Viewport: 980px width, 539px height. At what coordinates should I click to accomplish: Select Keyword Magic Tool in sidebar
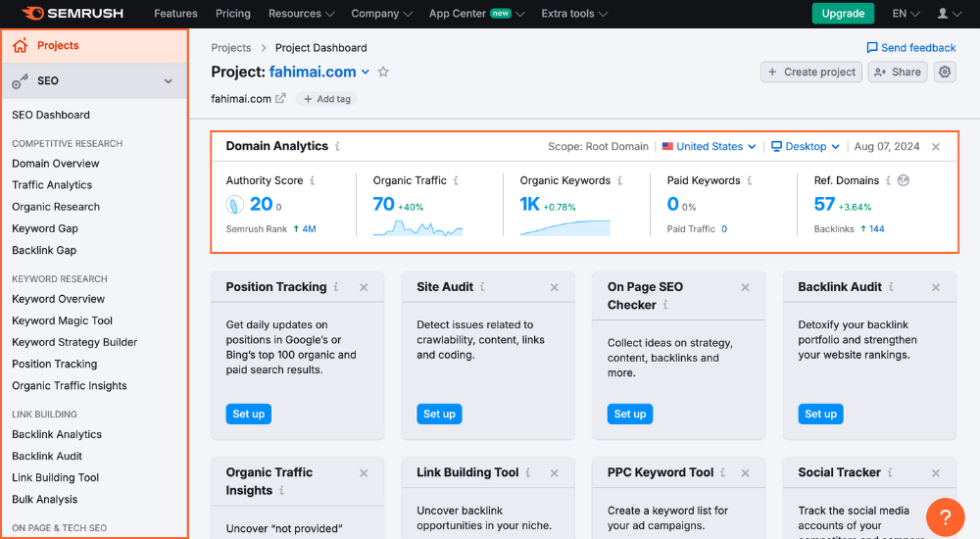click(63, 320)
